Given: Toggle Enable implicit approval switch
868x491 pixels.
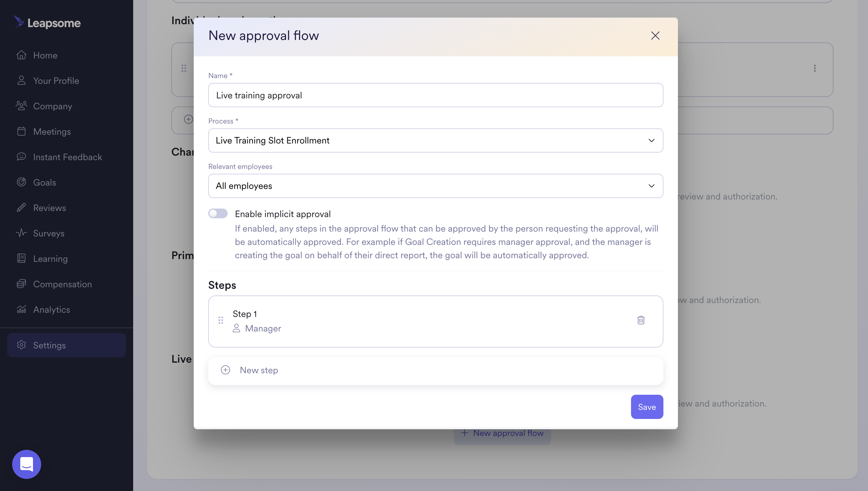Looking at the screenshot, I should [x=218, y=213].
